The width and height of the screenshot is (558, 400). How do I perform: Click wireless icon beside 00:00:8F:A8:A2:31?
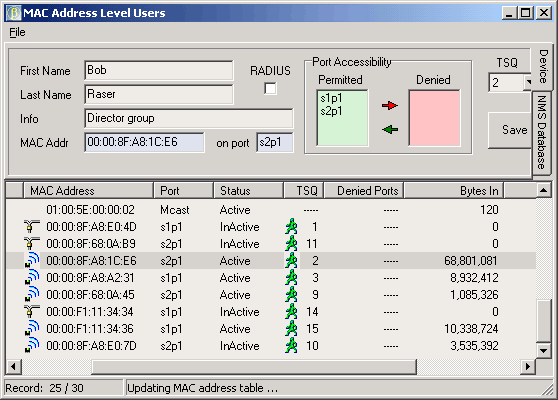pos(32,278)
